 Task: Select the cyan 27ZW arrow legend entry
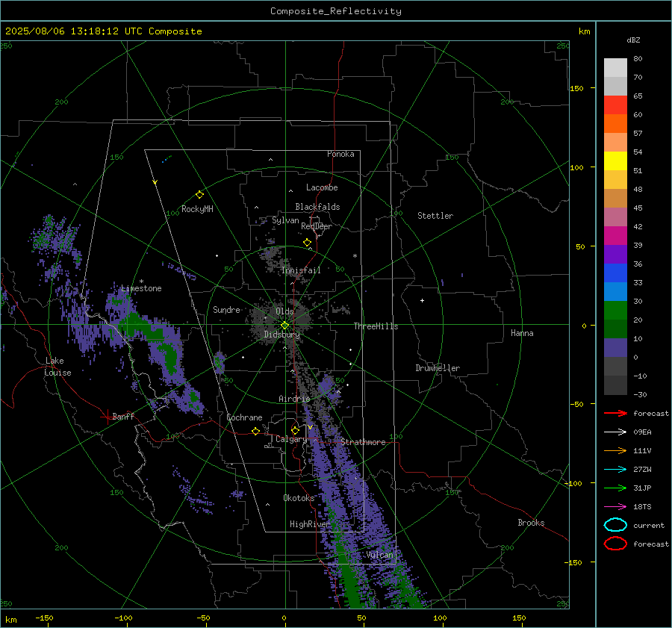tap(615, 470)
